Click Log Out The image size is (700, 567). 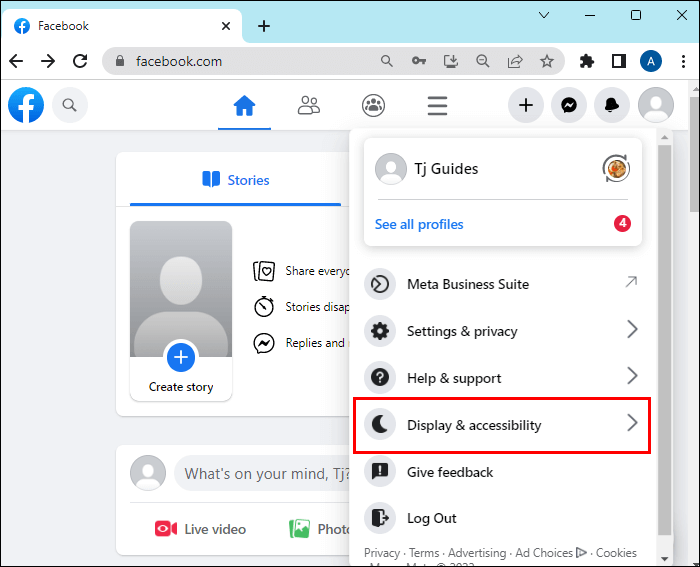pyautogui.click(x=502, y=518)
